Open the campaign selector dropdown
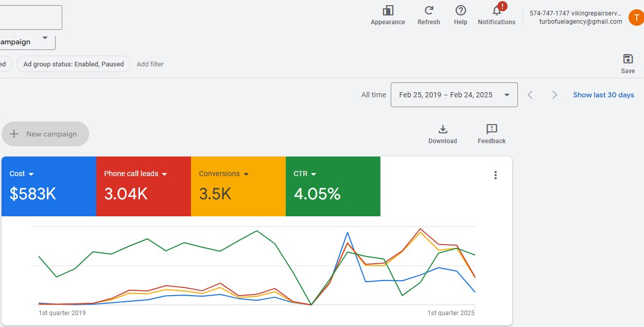 tap(28, 42)
